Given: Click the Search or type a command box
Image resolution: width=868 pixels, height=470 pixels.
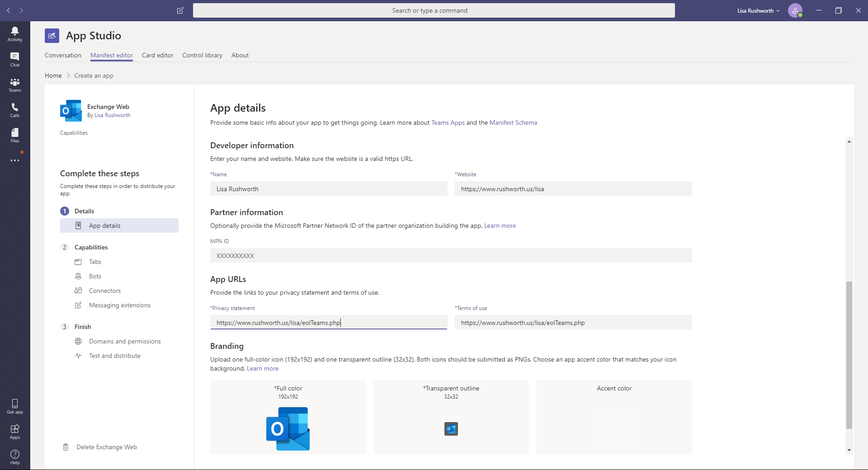Looking at the screenshot, I should click(434, 10).
